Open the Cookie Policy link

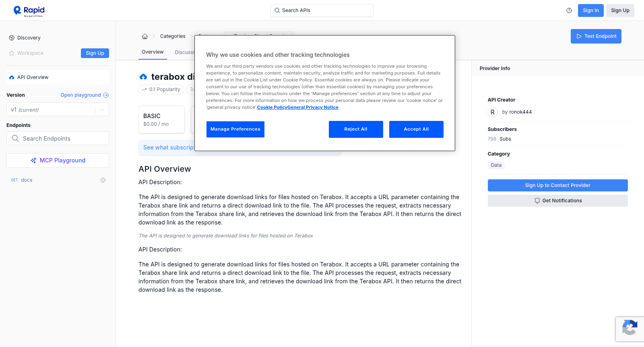click(x=272, y=108)
